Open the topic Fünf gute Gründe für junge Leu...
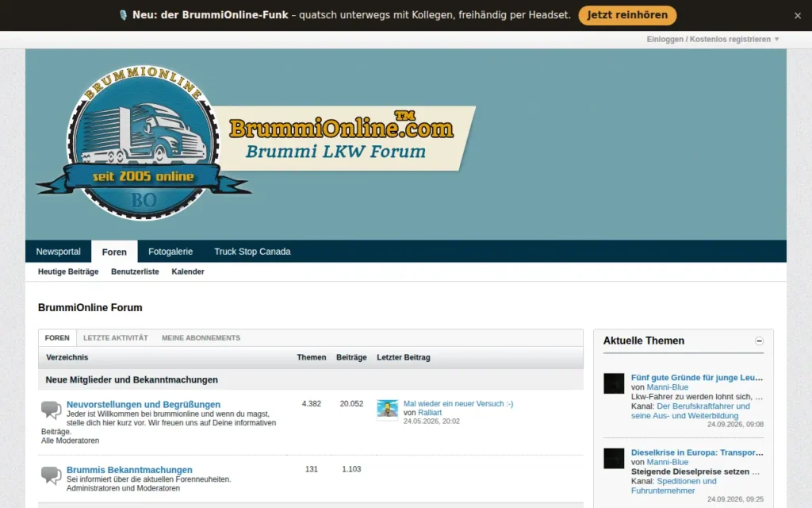This screenshot has width=812, height=508. tap(696, 377)
